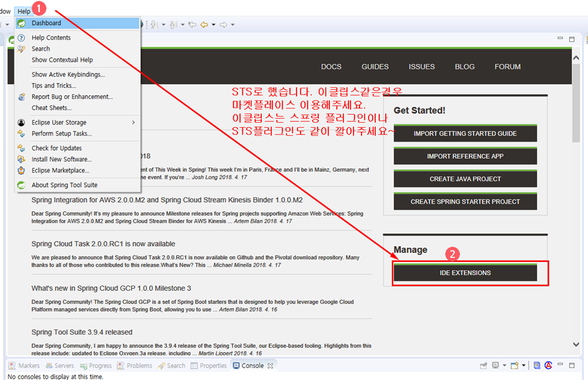Open the Display Selected Console dropdown
This screenshot has width=588, height=380.
[x=505, y=366]
